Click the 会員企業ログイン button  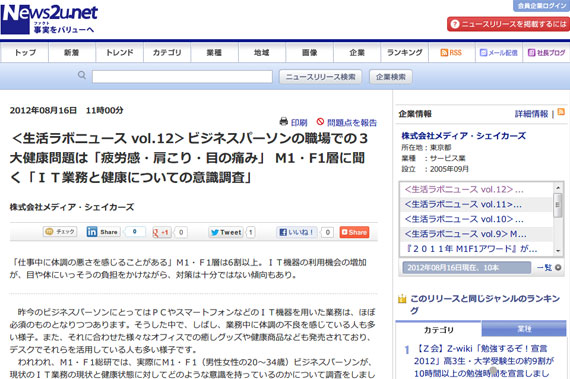tap(542, 5)
